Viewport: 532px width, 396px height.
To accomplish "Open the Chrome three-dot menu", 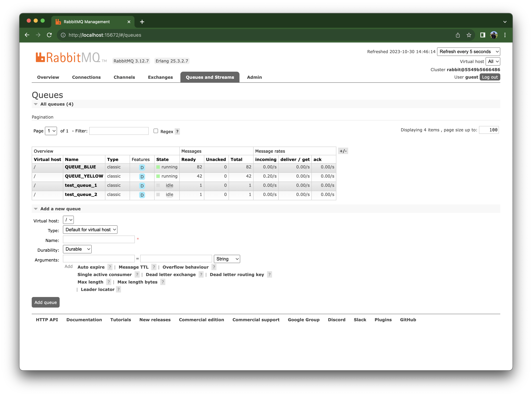I will [505, 35].
